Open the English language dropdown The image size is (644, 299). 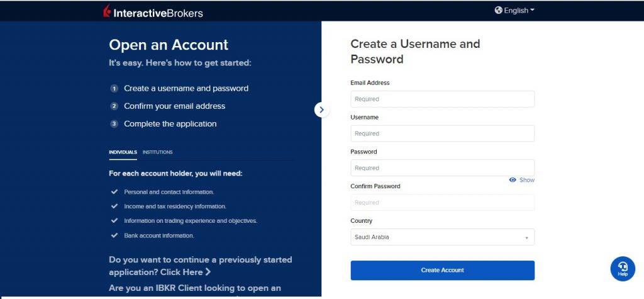click(514, 10)
